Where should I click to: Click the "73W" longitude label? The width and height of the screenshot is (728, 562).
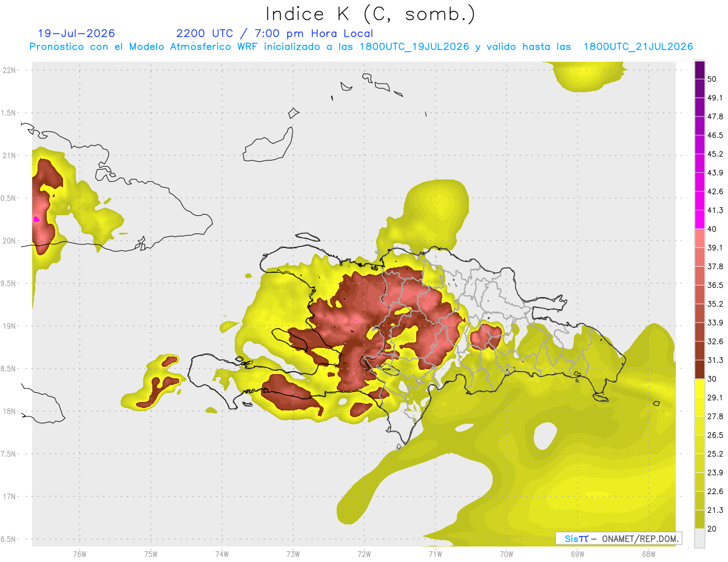293,554
